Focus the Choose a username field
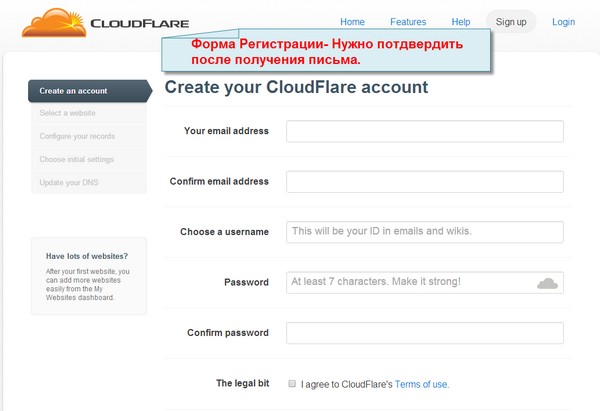The width and height of the screenshot is (600, 411). click(425, 232)
